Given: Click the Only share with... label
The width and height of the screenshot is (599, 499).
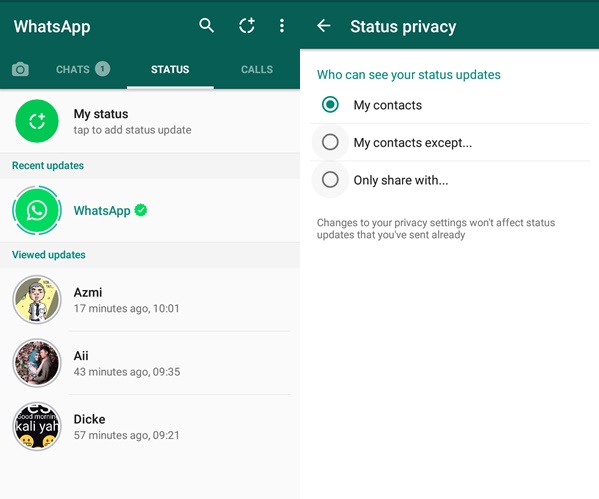Looking at the screenshot, I should [x=401, y=180].
